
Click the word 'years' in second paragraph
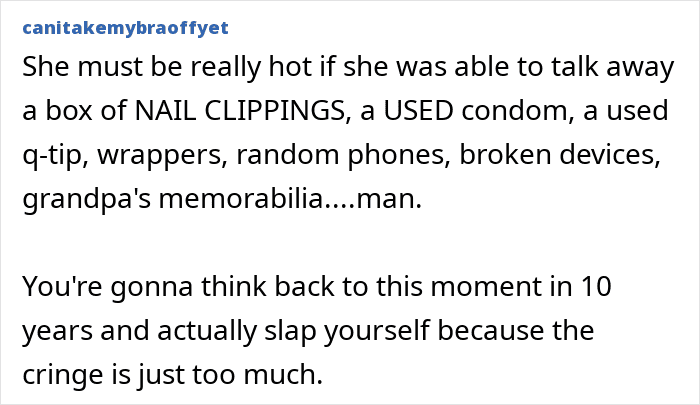[x=58, y=331]
